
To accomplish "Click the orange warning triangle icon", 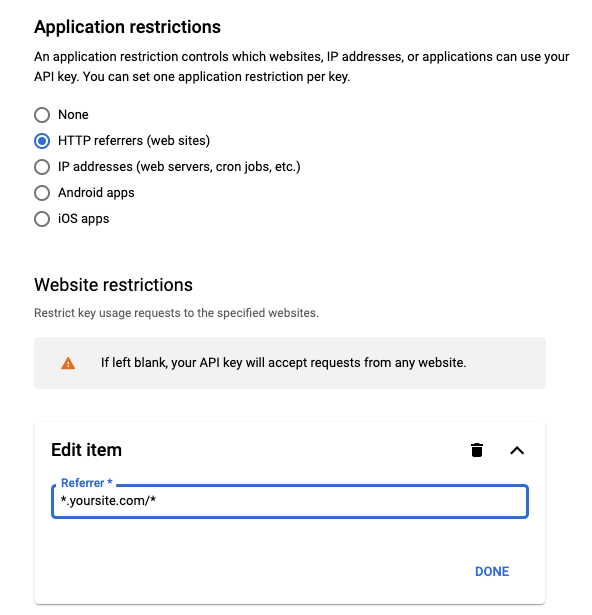I will [x=68, y=363].
